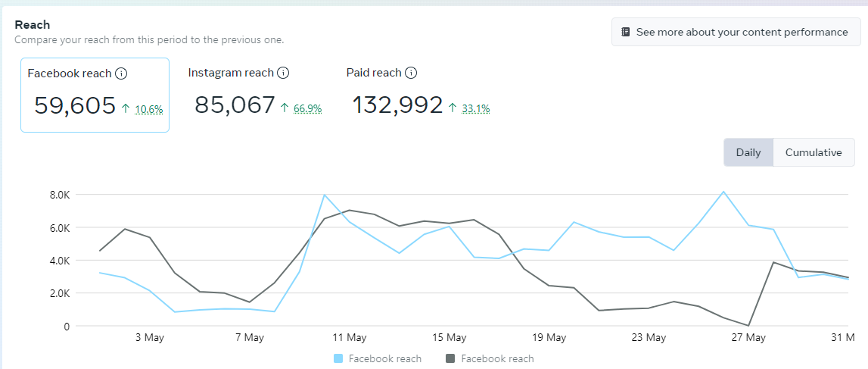Click the 27 May label on the chart axis
The height and width of the screenshot is (369, 868).
coord(748,338)
